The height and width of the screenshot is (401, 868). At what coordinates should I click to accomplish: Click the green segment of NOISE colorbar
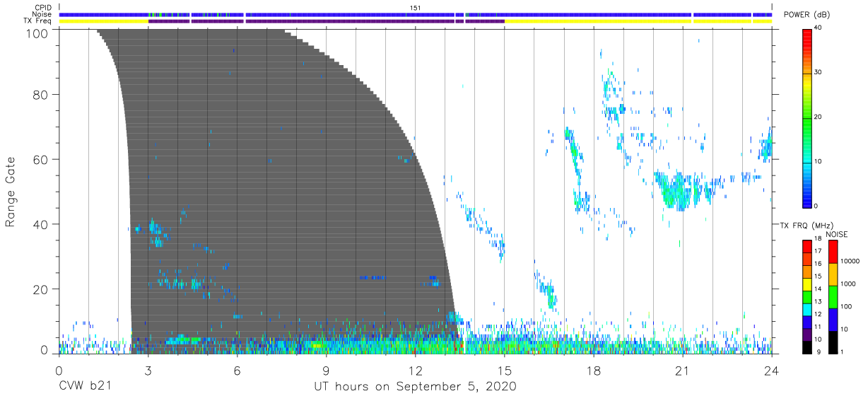click(833, 296)
